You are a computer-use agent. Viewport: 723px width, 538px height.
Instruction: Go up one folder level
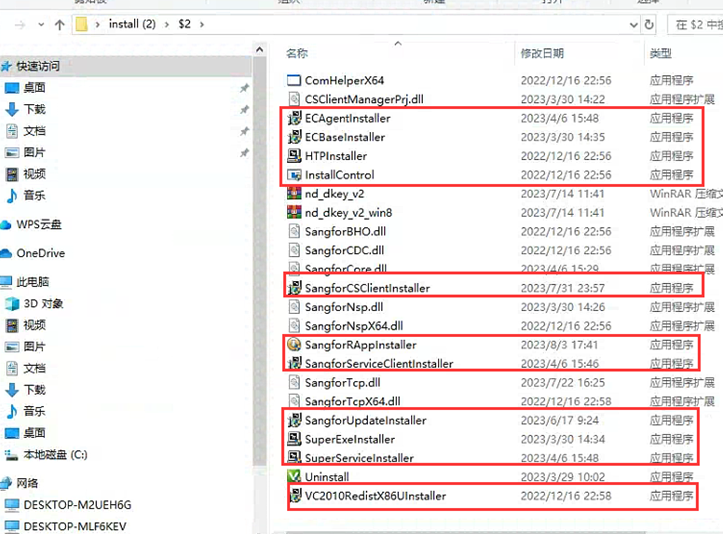point(59,24)
